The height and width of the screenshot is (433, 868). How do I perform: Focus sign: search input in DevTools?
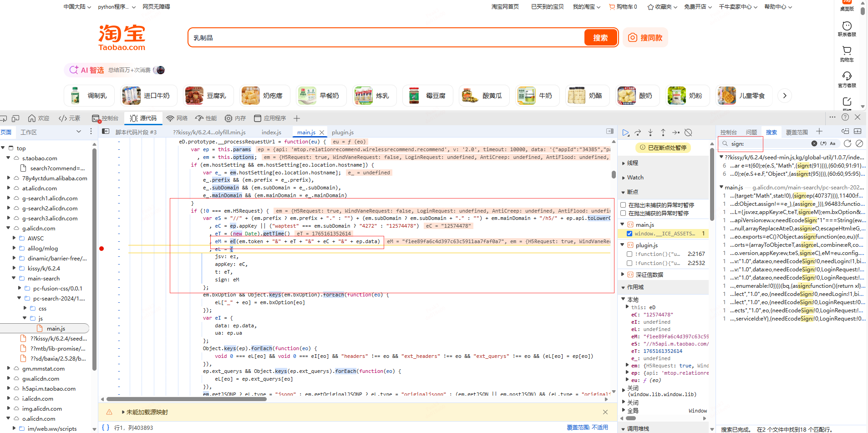click(x=769, y=144)
